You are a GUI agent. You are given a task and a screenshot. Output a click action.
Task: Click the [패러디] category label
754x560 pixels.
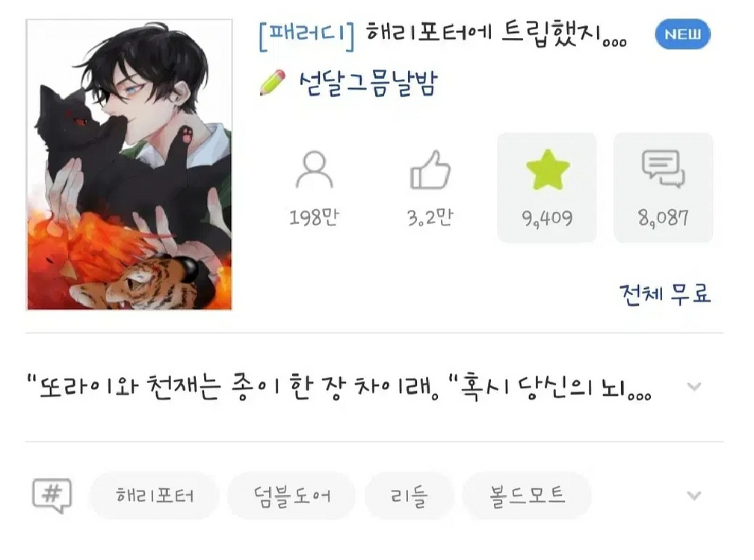[x=306, y=35]
